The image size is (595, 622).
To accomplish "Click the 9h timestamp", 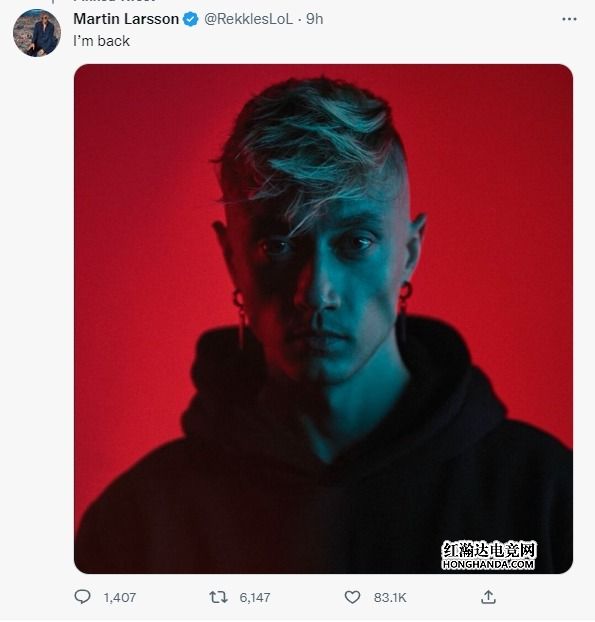I will coord(315,19).
